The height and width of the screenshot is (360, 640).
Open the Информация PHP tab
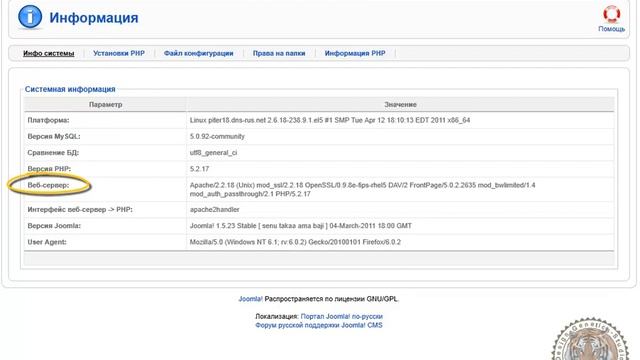click(355, 53)
